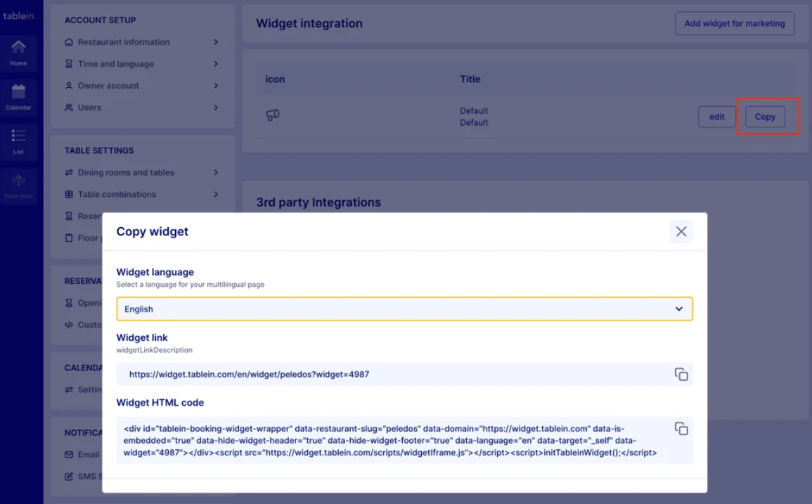Viewport: 812px width, 504px height.
Task: Open Restaurant information settings
Action: click(x=142, y=42)
